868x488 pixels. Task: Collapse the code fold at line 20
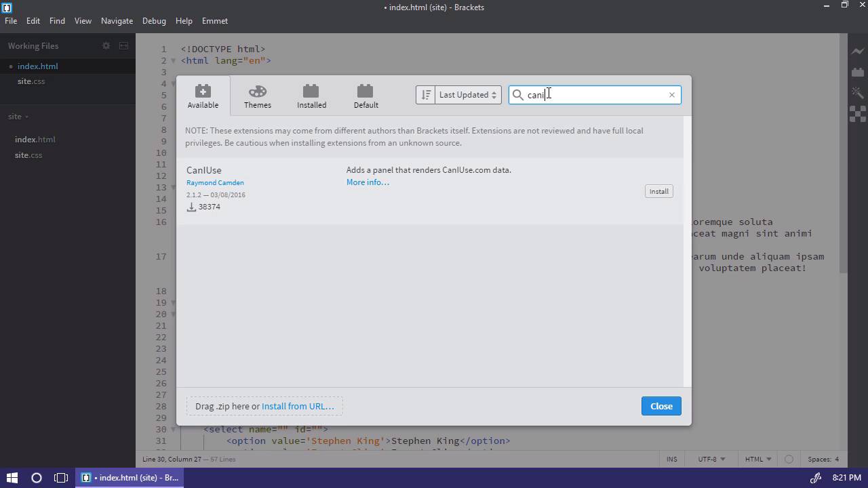pos(174,314)
